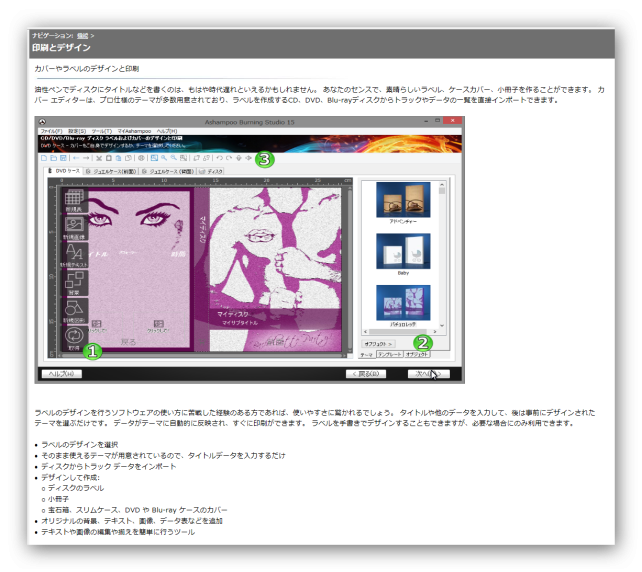Click the new image tool button
Viewport: 642px width, 572px height.
74,228
